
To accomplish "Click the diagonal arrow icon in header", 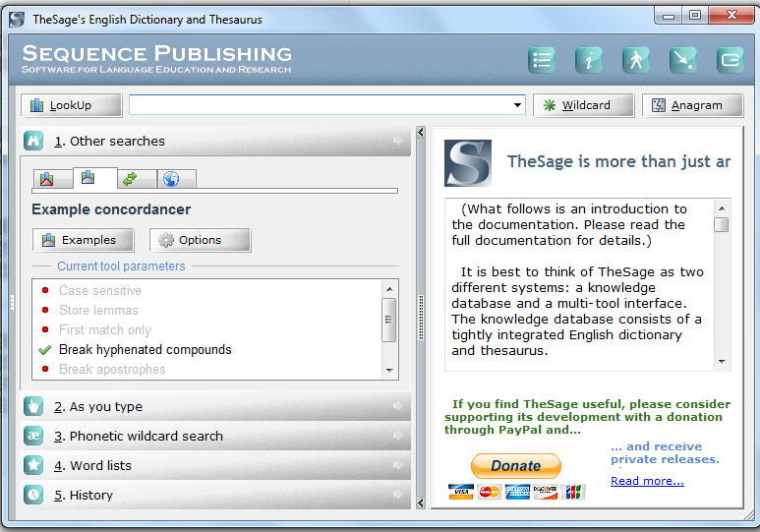I will click(x=683, y=60).
